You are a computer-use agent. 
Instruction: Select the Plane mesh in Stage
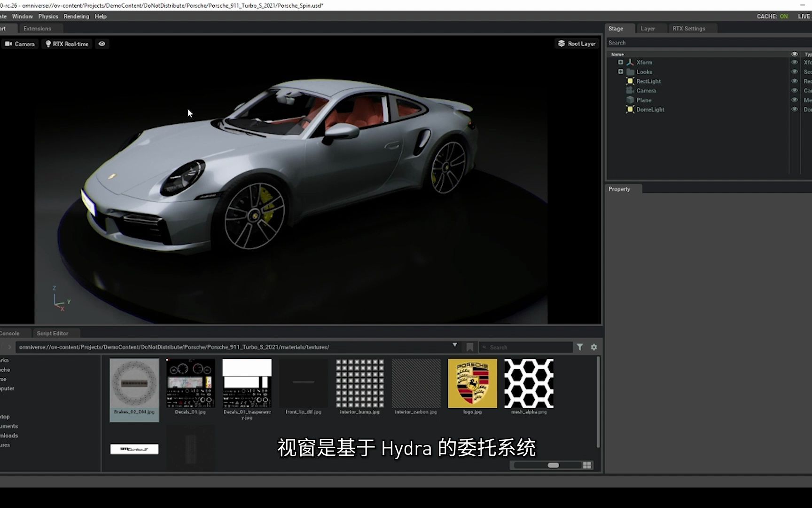point(643,100)
